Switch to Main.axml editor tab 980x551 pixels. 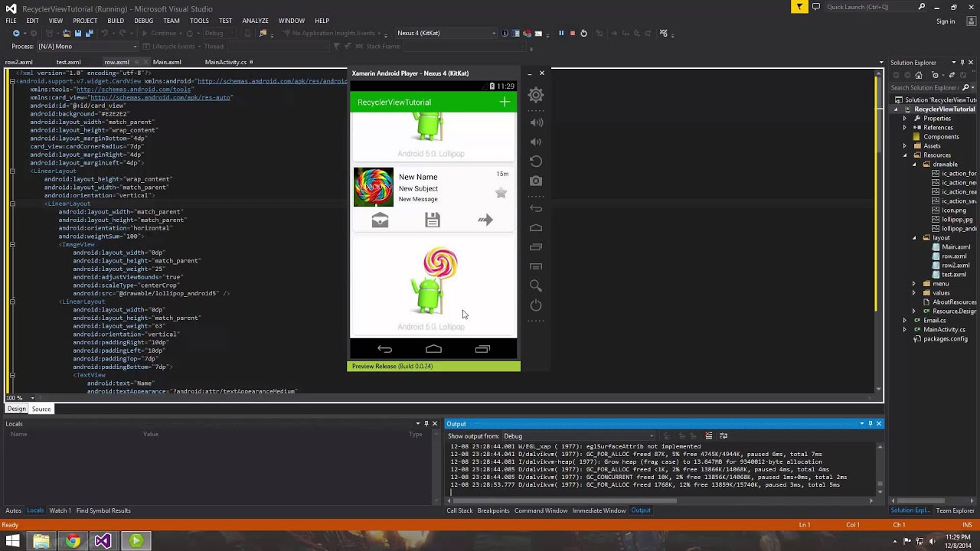click(x=167, y=62)
